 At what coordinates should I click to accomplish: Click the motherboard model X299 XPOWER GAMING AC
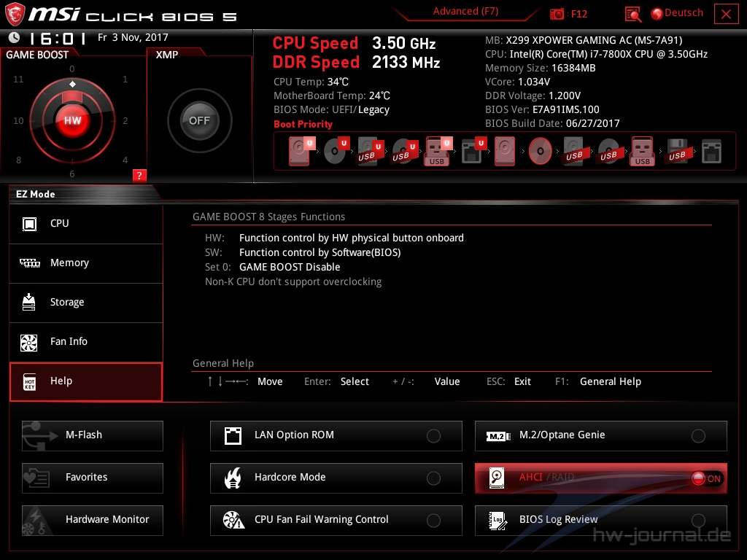(594, 41)
